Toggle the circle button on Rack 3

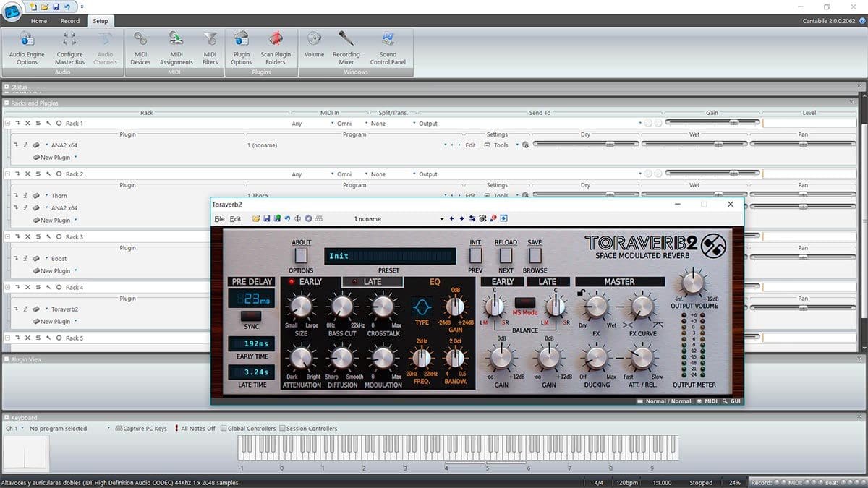pos(59,237)
